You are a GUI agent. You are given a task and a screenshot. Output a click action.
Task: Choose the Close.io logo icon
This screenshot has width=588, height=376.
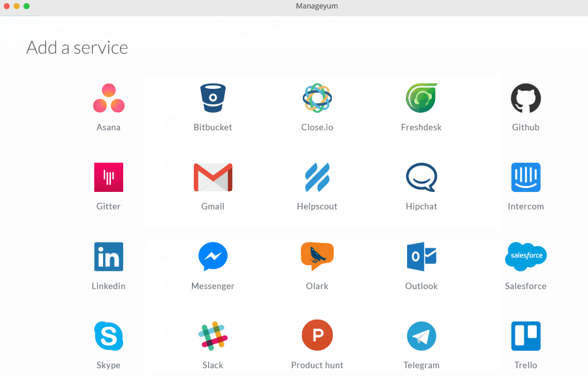coord(317,98)
